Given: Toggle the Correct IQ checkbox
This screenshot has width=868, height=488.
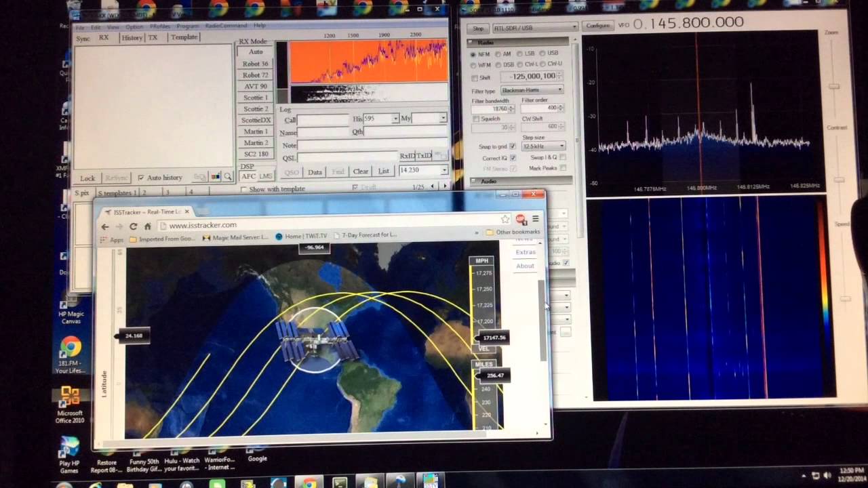Looking at the screenshot, I should point(513,158).
